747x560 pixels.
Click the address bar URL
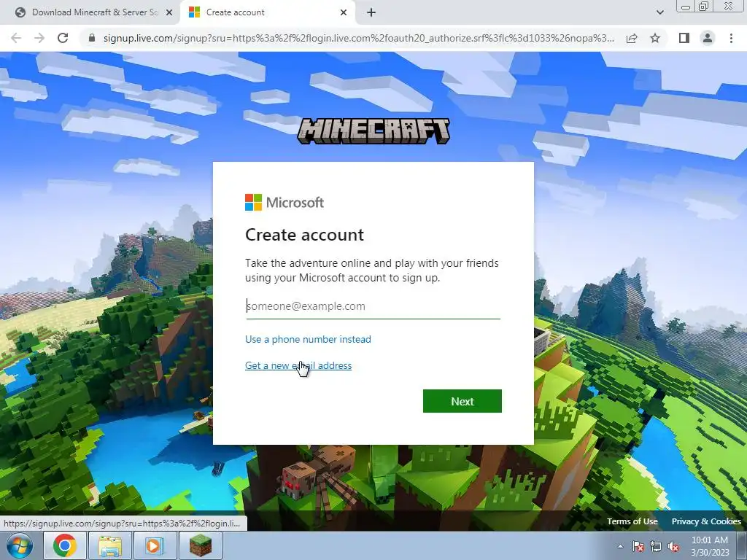tap(358, 38)
